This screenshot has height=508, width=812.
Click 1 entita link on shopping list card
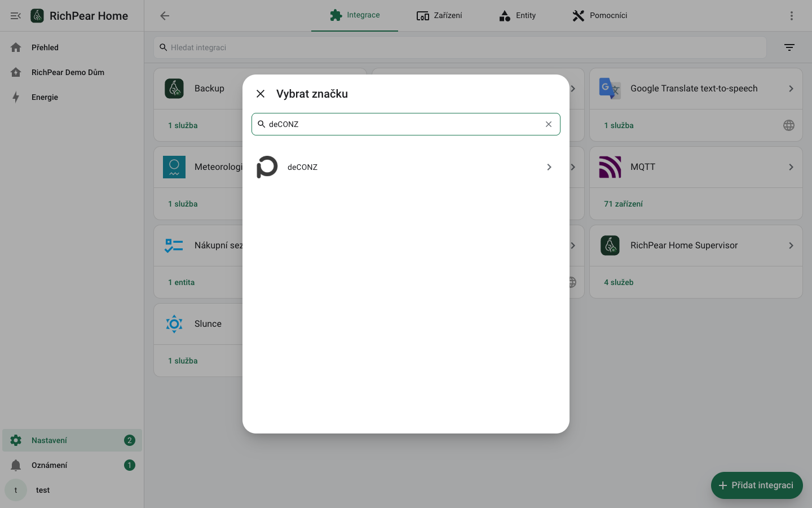coord(181,282)
